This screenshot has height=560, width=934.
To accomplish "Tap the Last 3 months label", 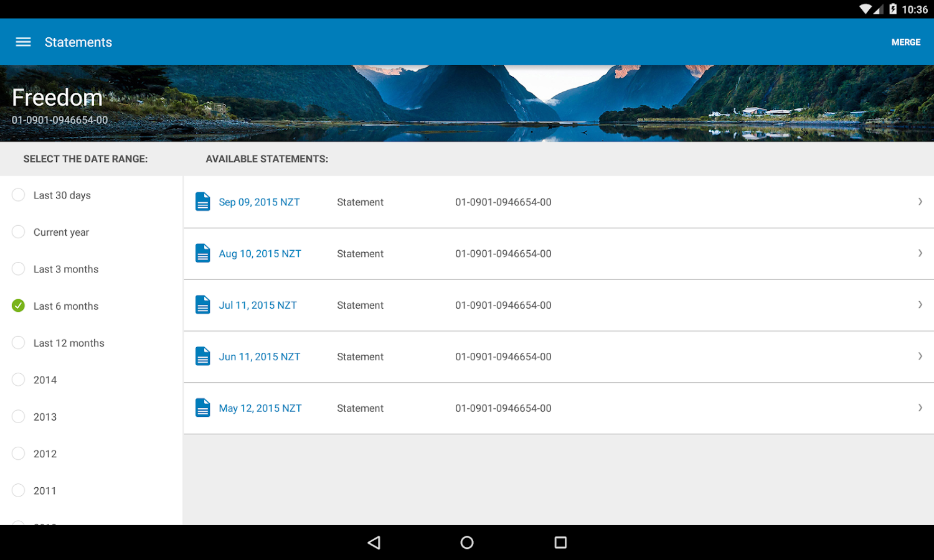I will (x=66, y=269).
